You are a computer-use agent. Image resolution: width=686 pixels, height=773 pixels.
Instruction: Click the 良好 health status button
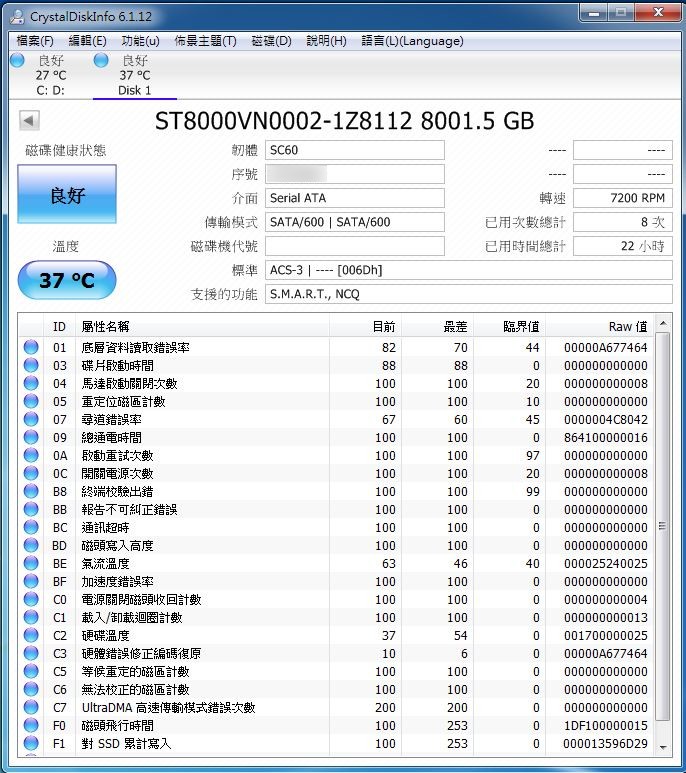pyautogui.click(x=67, y=194)
